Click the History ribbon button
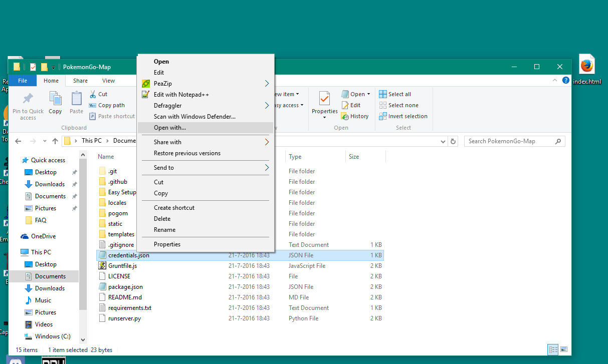The height and width of the screenshot is (364, 608). coord(354,116)
